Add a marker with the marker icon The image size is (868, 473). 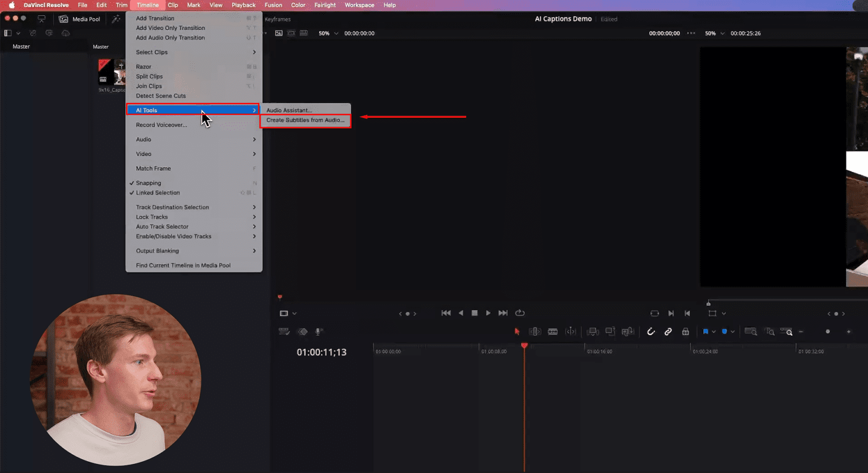(x=726, y=332)
